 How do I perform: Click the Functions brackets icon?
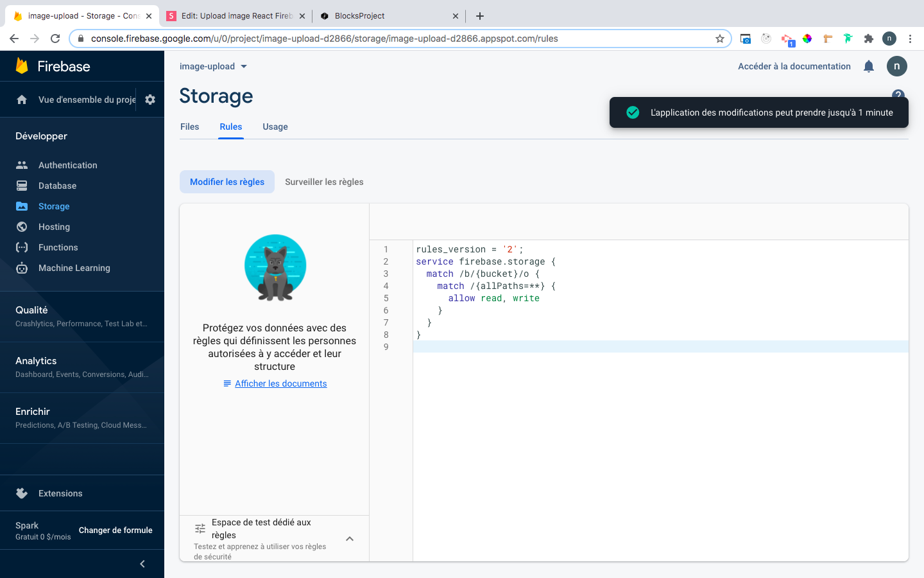(x=22, y=247)
